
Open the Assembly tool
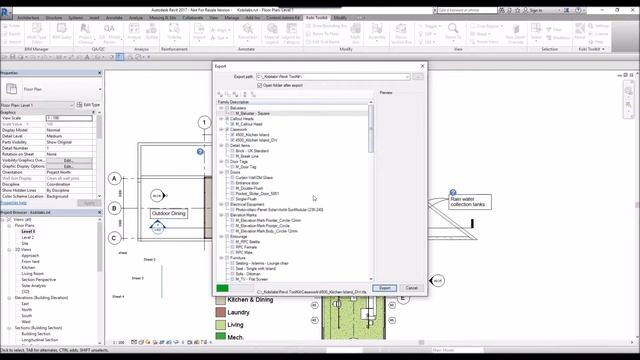coord(377,31)
